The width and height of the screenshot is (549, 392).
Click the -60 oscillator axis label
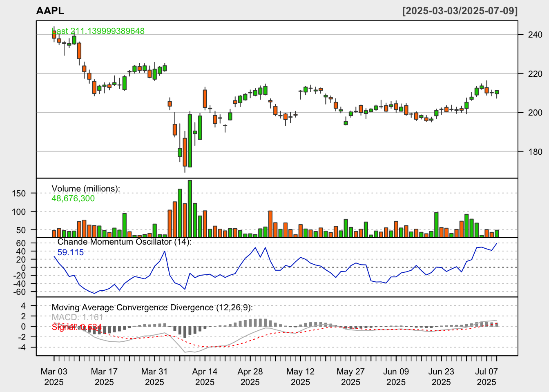tap(19, 292)
